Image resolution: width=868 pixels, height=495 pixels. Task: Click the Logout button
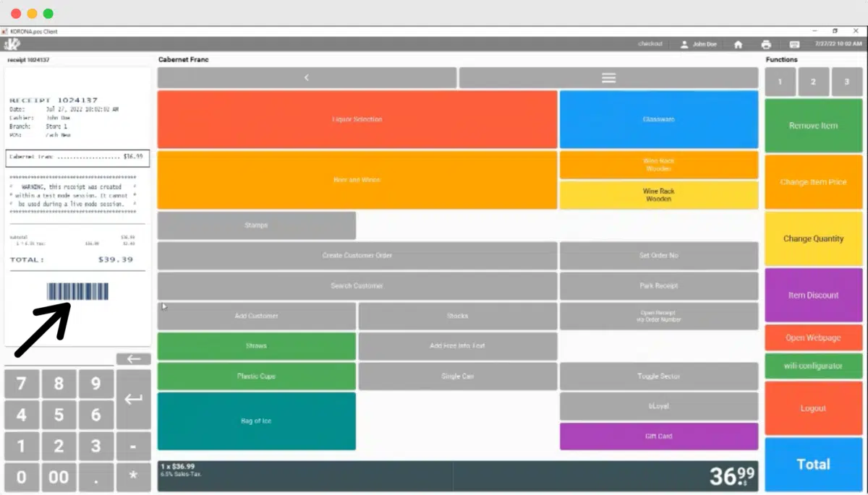click(x=814, y=408)
